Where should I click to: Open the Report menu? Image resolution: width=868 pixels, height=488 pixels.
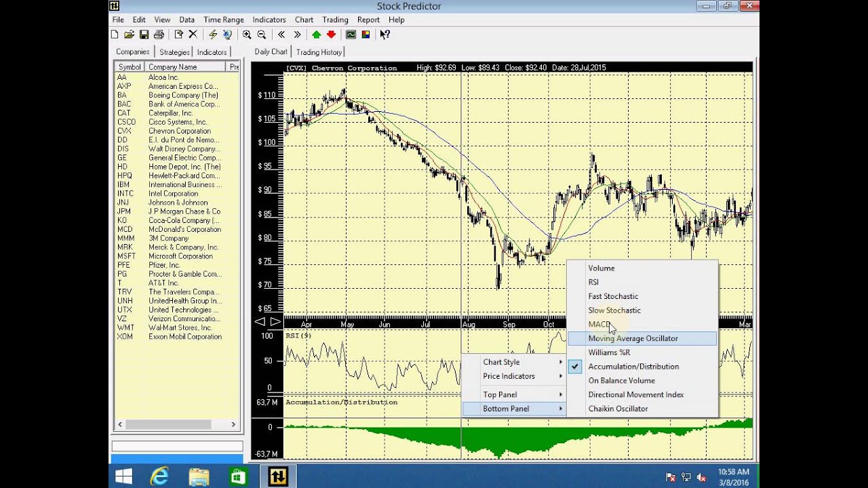[x=368, y=20]
